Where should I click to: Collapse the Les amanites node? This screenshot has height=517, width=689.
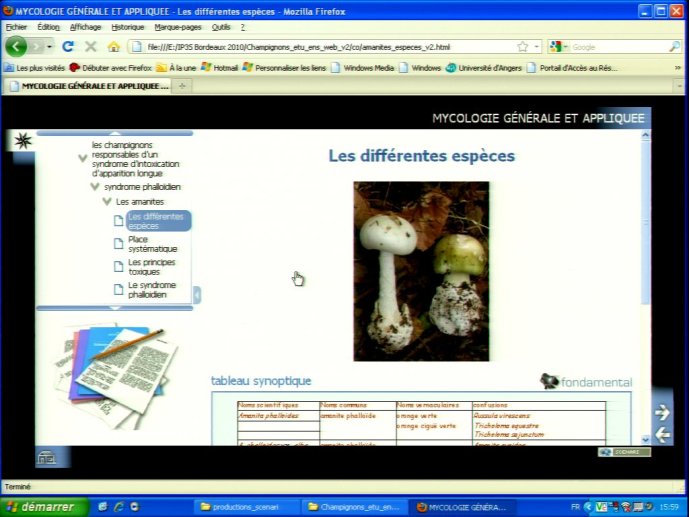coord(106,202)
